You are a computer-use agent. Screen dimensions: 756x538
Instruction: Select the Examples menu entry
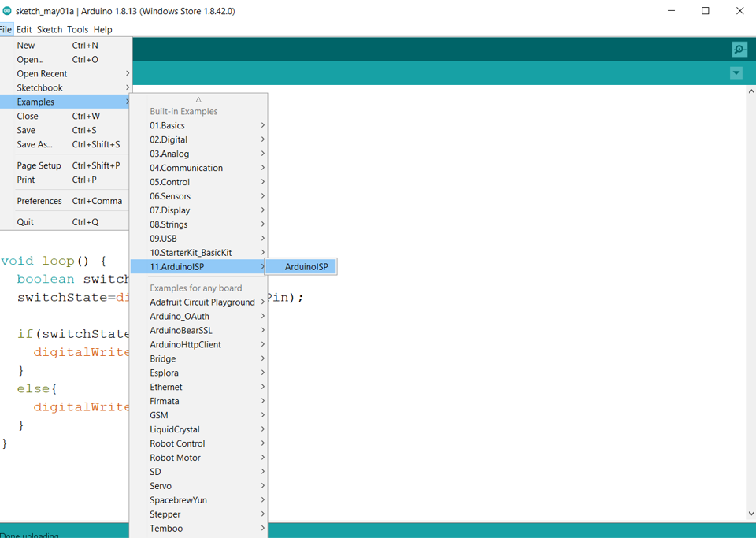[66, 102]
